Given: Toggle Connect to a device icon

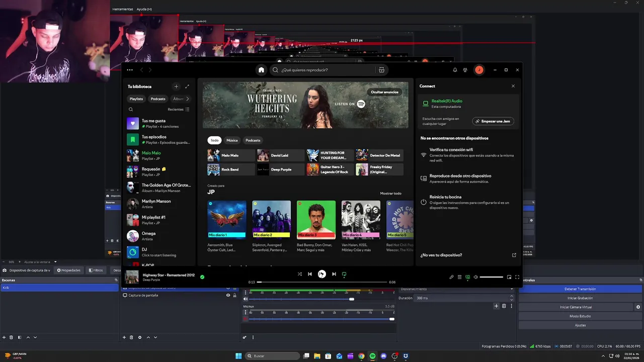Looking at the screenshot, I should (467, 277).
